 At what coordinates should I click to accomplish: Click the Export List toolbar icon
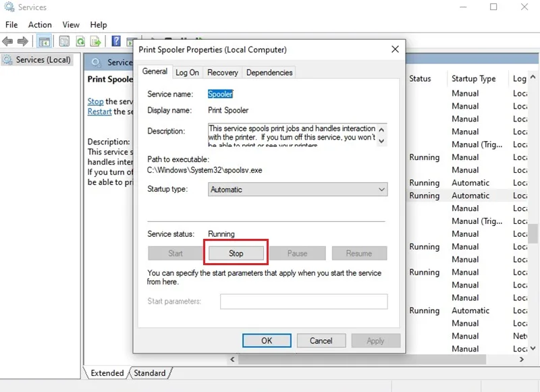[x=95, y=42]
